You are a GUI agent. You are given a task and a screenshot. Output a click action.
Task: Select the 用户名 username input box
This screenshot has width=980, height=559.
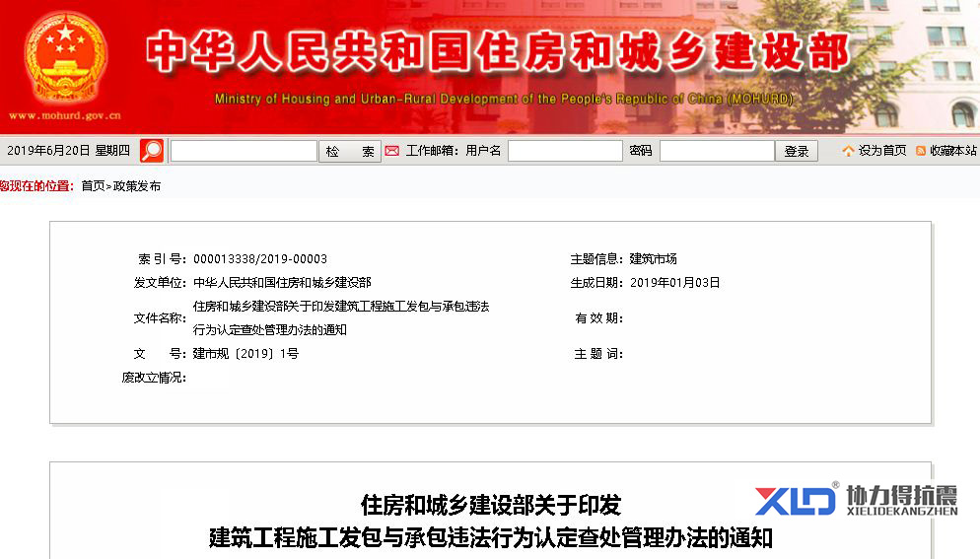[565, 151]
